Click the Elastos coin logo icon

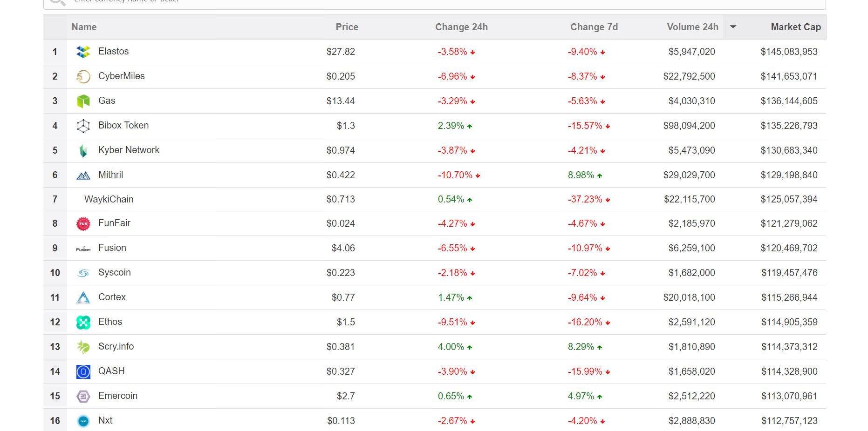[x=83, y=52]
